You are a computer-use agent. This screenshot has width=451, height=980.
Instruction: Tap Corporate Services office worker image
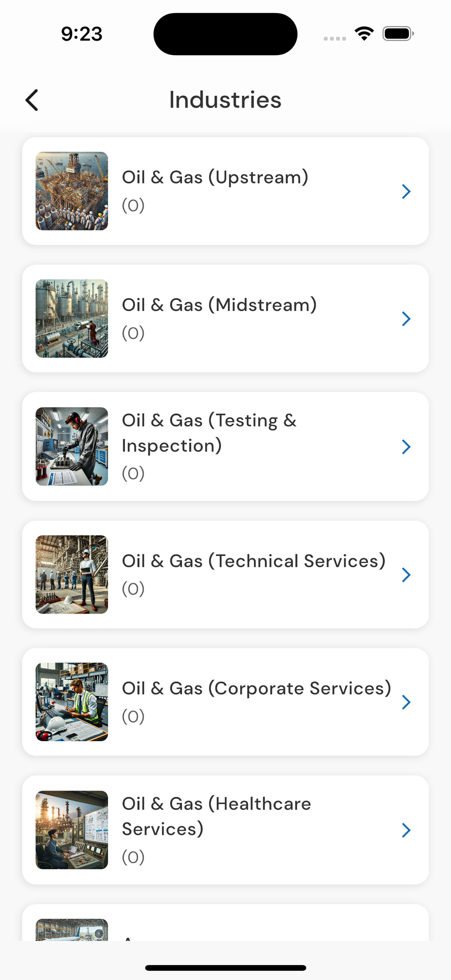point(72,702)
